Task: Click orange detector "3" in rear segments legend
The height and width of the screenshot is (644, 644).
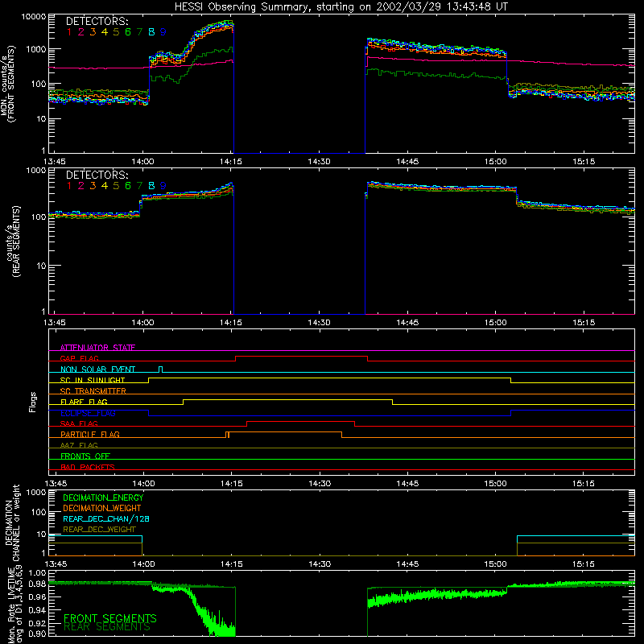Action: pos(93,186)
